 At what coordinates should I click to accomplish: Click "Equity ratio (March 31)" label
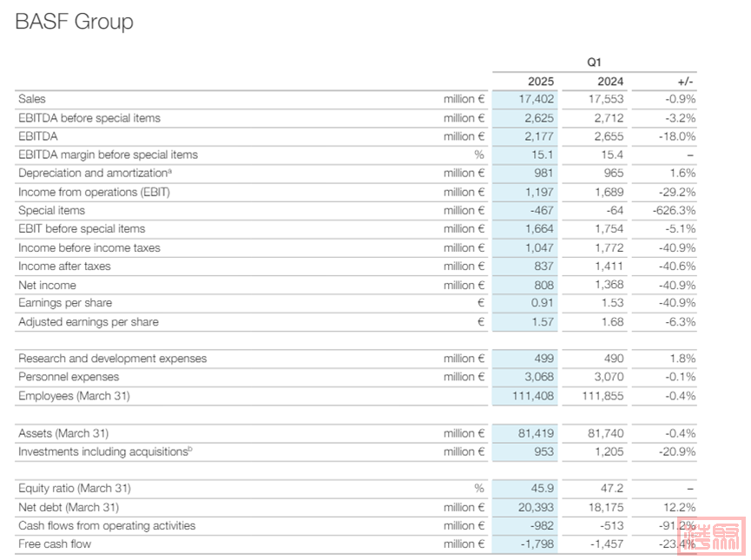(x=75, y=488)
